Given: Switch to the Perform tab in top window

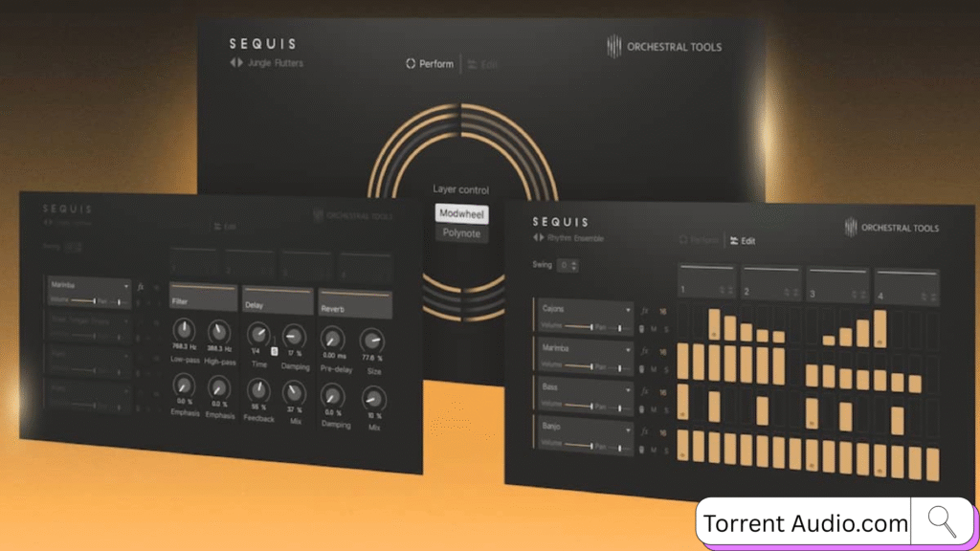Looking at the screenshot, I should point(429,64).
